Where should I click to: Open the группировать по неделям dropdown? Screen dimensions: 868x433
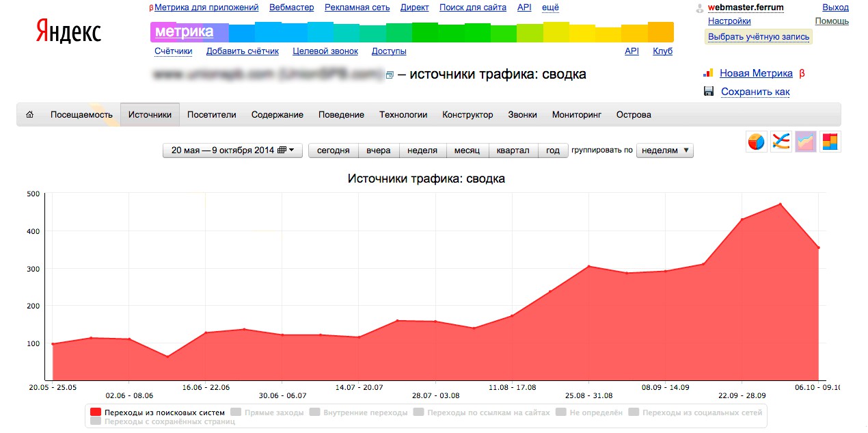(664, 150)
